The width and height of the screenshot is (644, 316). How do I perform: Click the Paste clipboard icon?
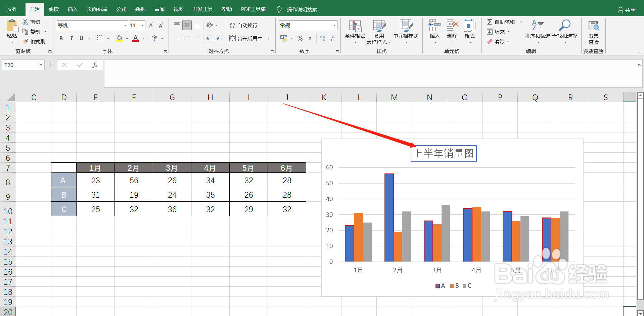(12, 26)
